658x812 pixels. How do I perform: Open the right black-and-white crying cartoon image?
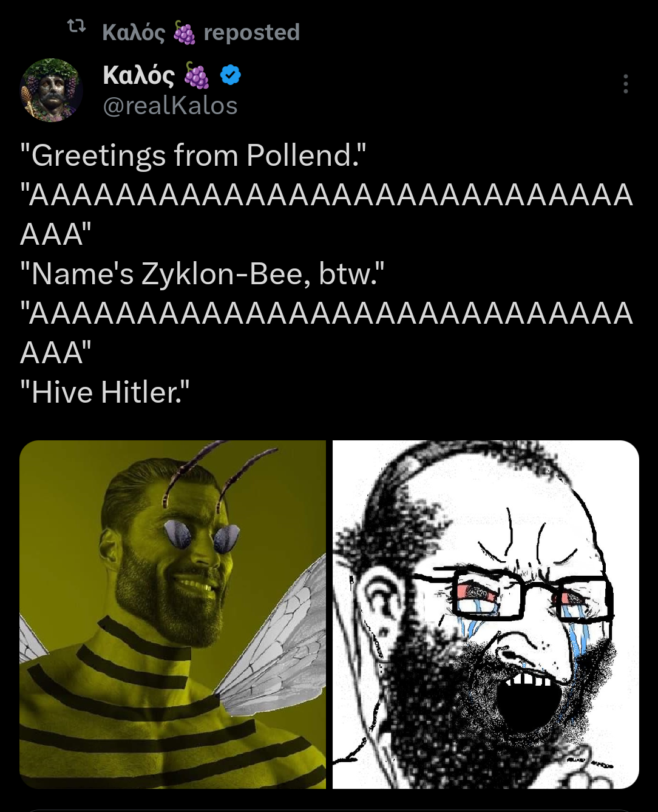tap(486, 615)
